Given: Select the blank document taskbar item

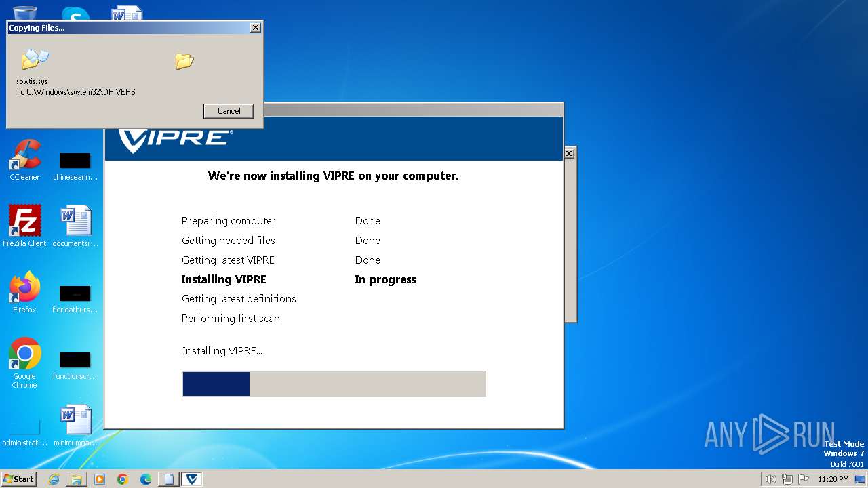Looking at the screenshot, I should click(169, 479).
